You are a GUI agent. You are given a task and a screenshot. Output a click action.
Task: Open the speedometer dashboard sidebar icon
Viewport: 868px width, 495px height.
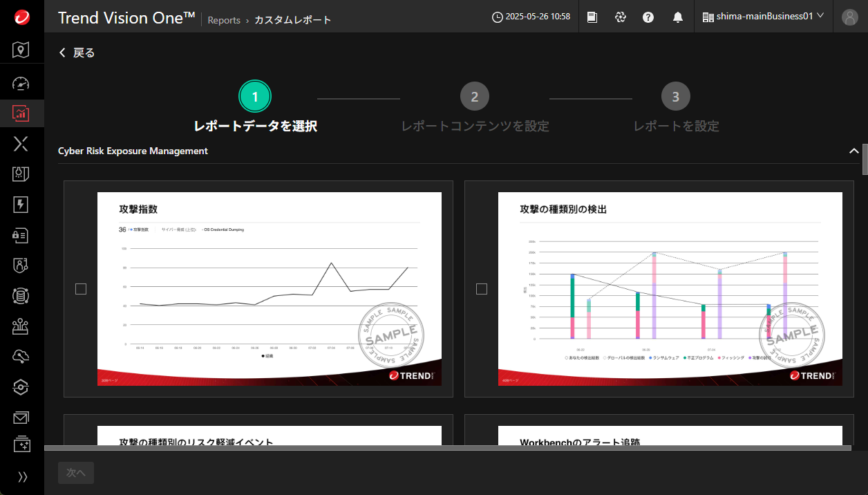(x=21, y=83)
